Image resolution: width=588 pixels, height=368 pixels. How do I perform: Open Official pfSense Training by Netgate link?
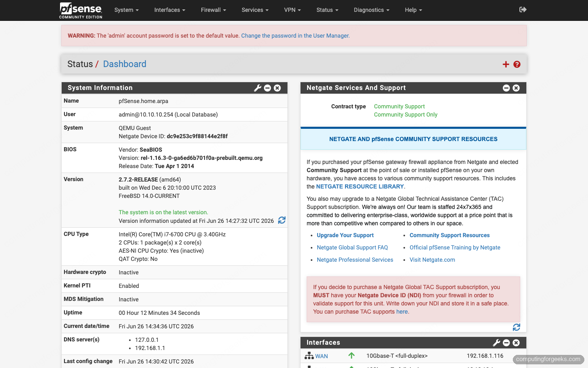455,247
